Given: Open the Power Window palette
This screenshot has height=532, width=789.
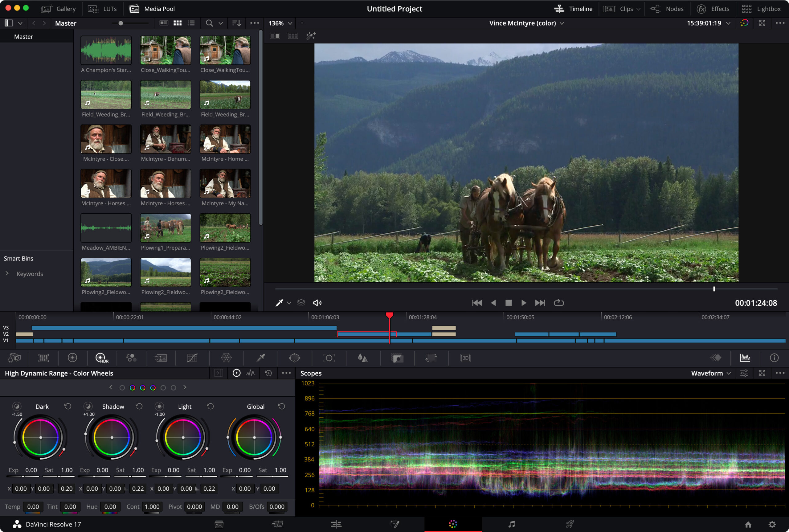Looking at the screenshot, I should click(294, 358).
